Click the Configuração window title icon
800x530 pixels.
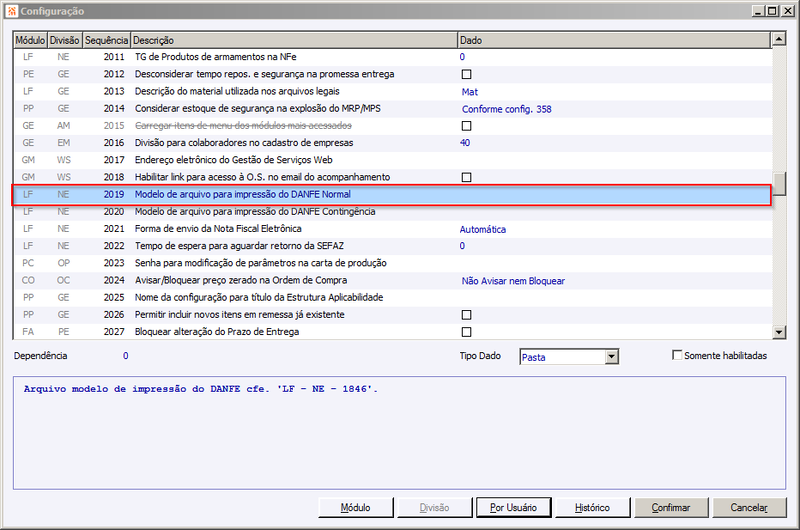tap(12, 11)
